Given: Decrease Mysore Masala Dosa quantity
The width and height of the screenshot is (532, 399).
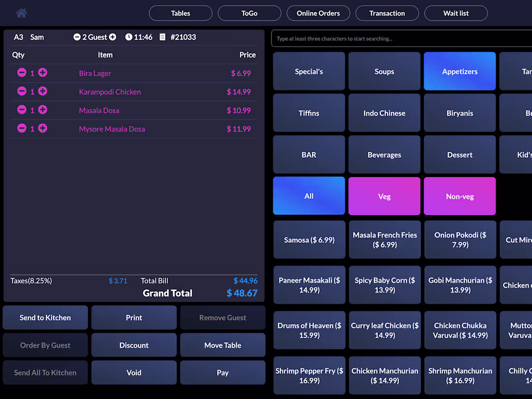Looking at the screenshot, I should tap(22, 129).
